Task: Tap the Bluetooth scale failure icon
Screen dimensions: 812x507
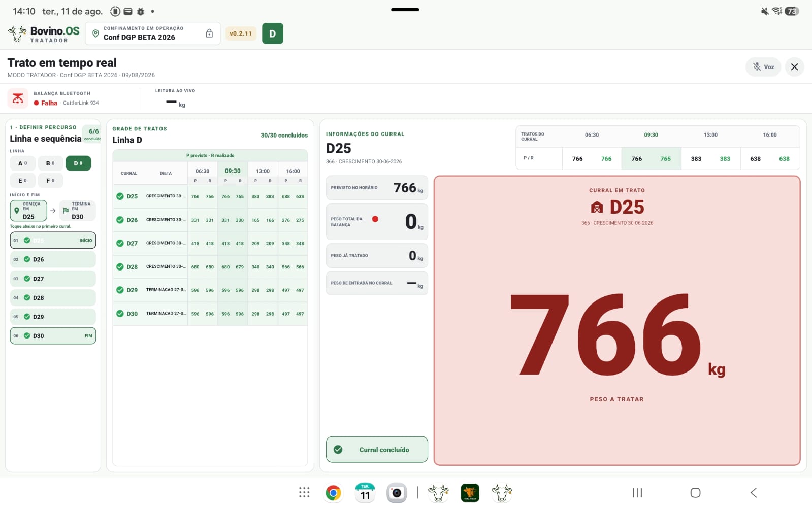Action: pyautogui.click(x=18, y=98)
